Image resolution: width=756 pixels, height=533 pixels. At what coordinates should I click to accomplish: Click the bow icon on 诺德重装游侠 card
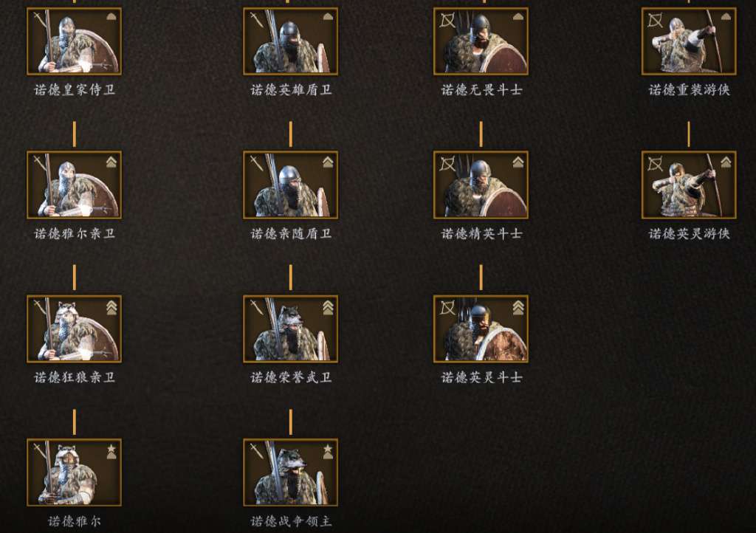coord(656,20)
